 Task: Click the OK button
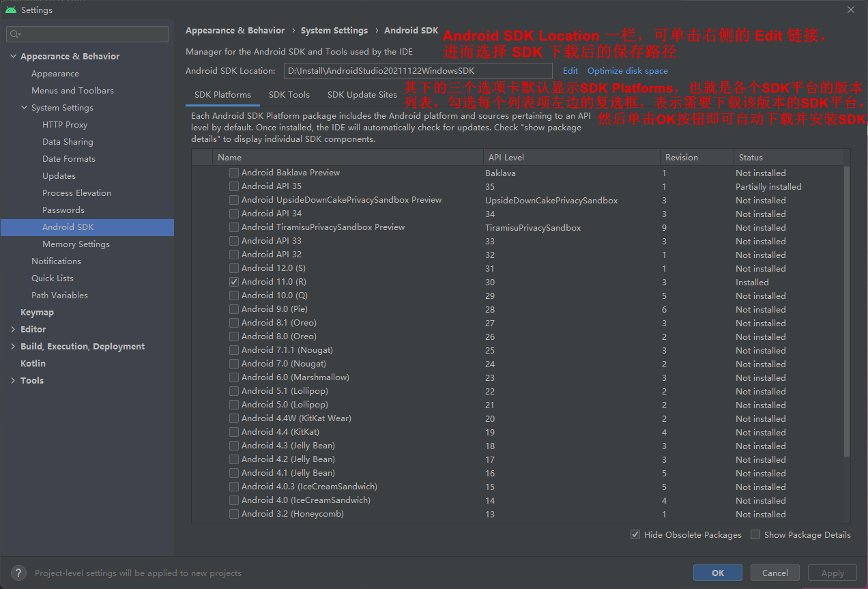[x=718, y=573]
